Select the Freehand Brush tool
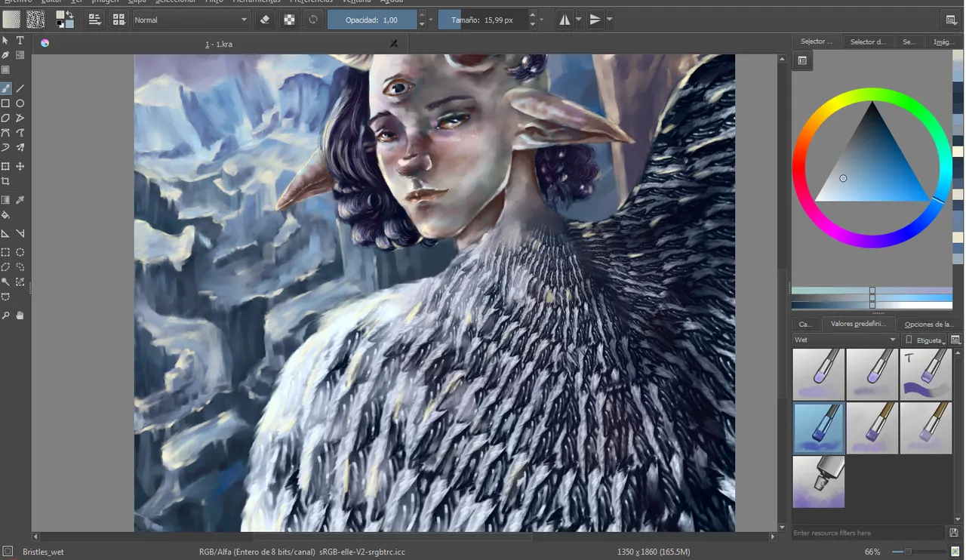 click(x=5, y=88)
